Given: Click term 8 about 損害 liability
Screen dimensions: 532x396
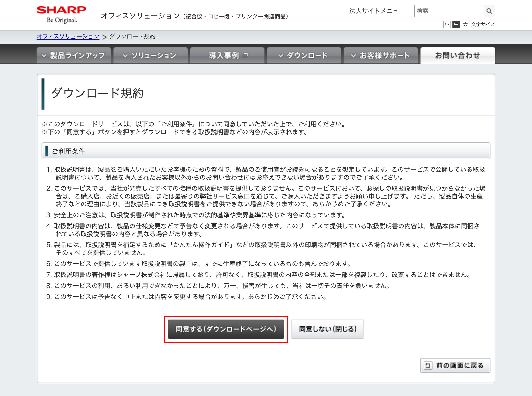Looking at the screenshot, I should (219, 286).
